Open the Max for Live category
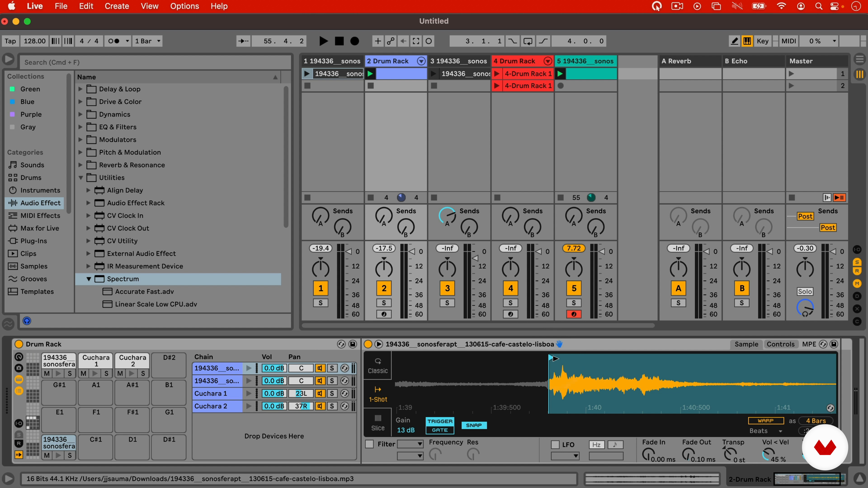 [39, 228]
